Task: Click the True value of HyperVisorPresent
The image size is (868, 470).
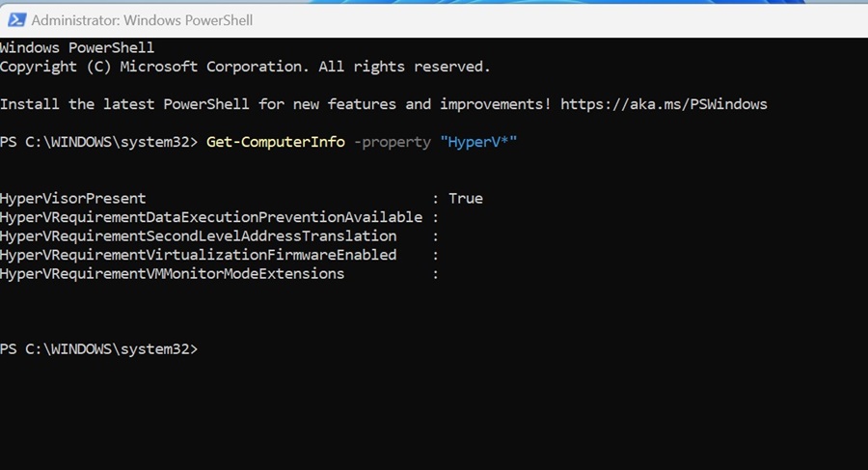Action: pos(466,199)
